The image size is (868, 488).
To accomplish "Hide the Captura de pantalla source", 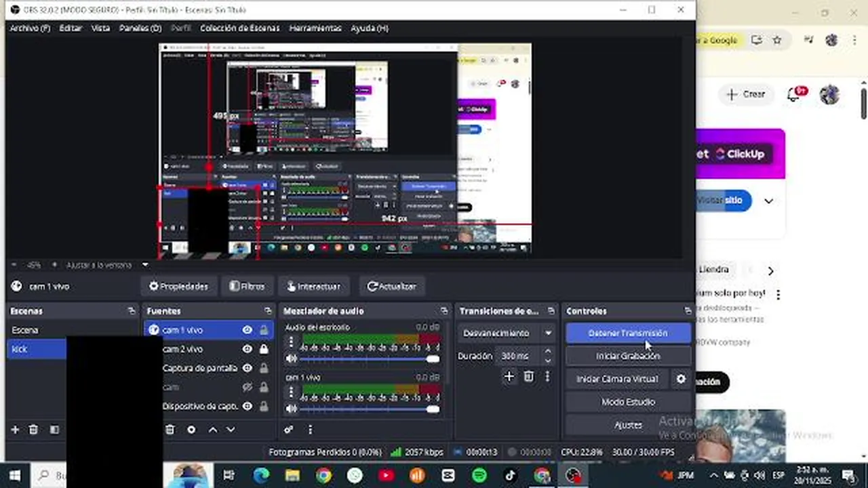I will point(248,368).
